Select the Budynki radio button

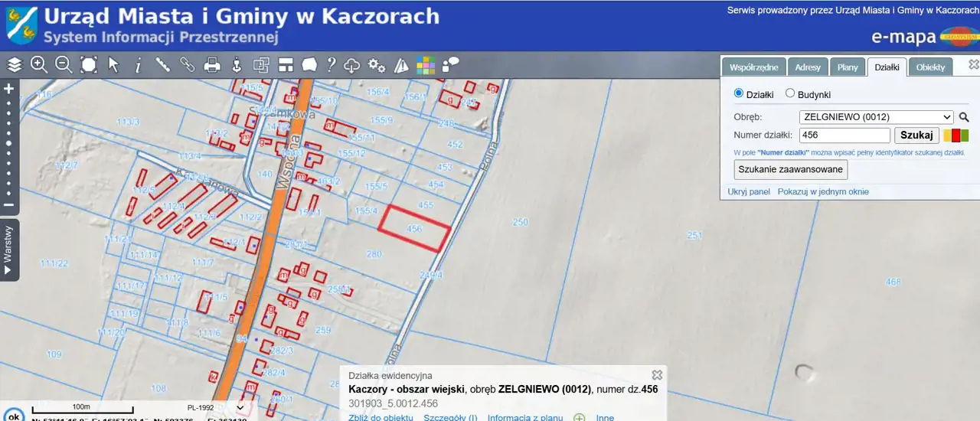790,93
